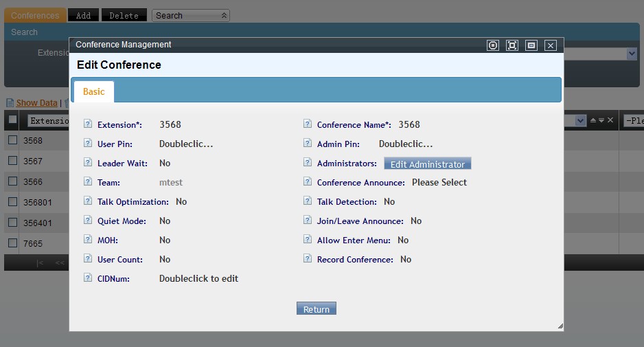Click help icon beside User Pin
644x347 pixels.
[88, 144]
